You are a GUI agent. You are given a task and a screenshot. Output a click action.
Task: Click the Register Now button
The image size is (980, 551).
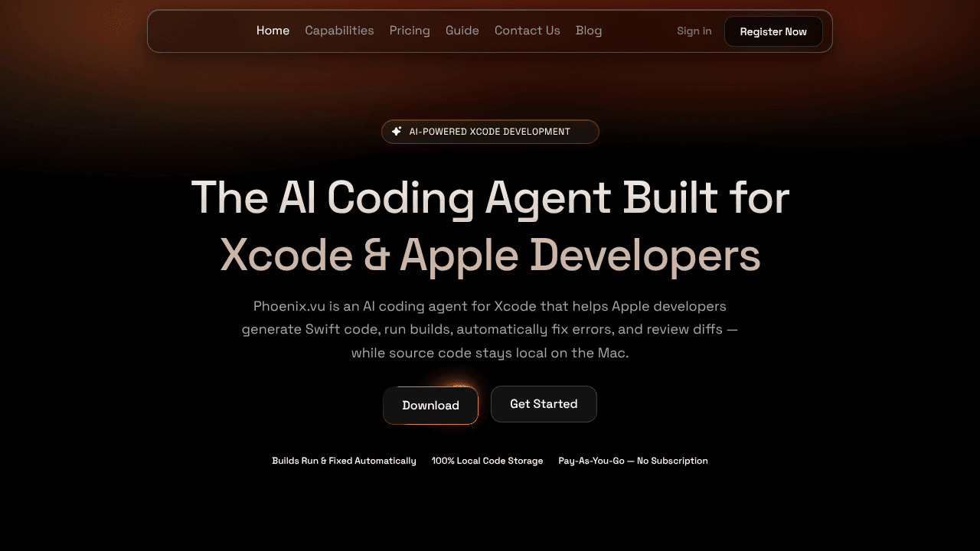tap(773, 31)
